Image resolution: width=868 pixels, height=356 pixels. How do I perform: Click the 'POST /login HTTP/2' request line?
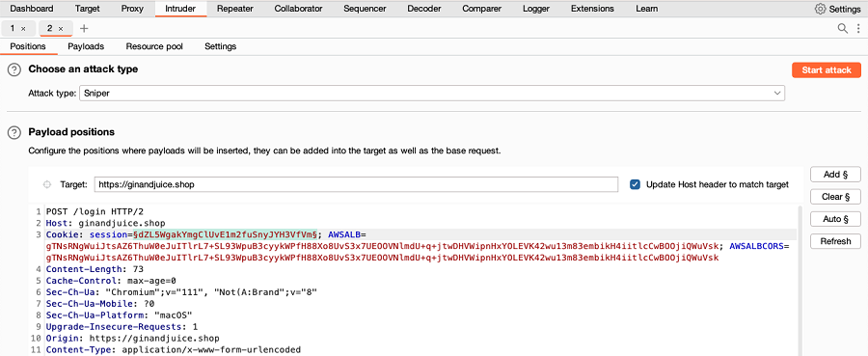(95, 211)
